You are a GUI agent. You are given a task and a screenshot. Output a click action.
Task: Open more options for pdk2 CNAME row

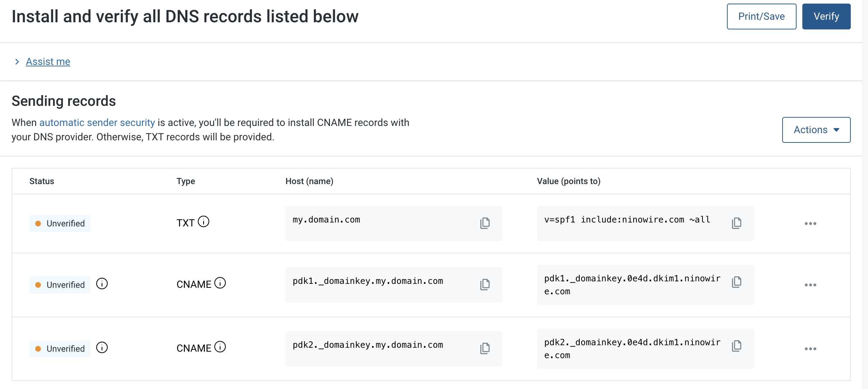coord(810,349)
